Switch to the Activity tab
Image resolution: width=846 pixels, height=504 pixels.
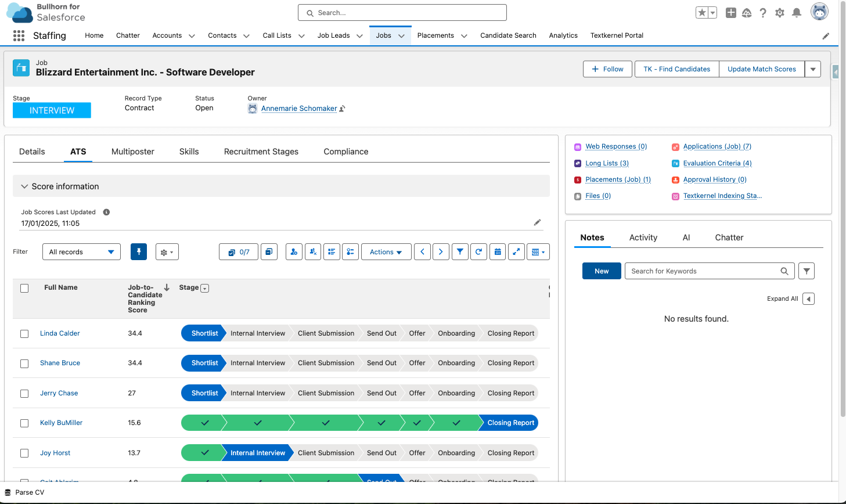643,237
